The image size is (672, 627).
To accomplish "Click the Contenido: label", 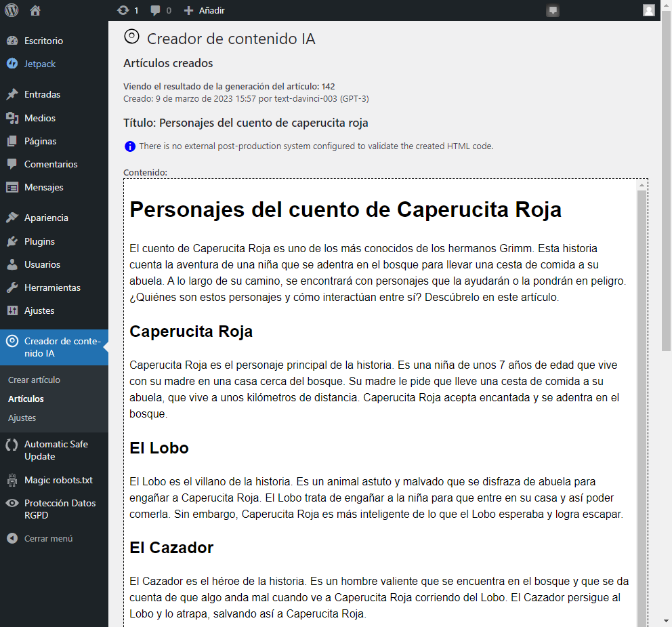I will click(145, 172).
